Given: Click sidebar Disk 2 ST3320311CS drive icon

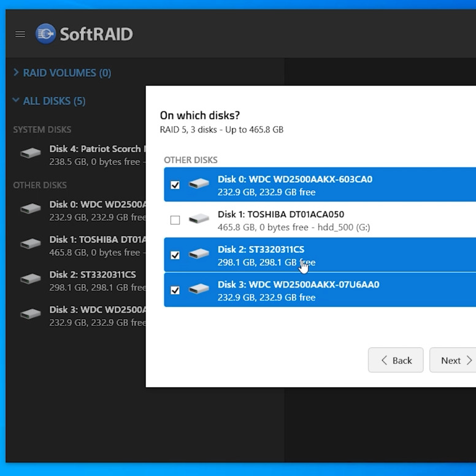Looking at the screenshot, I should coord(30,278).
